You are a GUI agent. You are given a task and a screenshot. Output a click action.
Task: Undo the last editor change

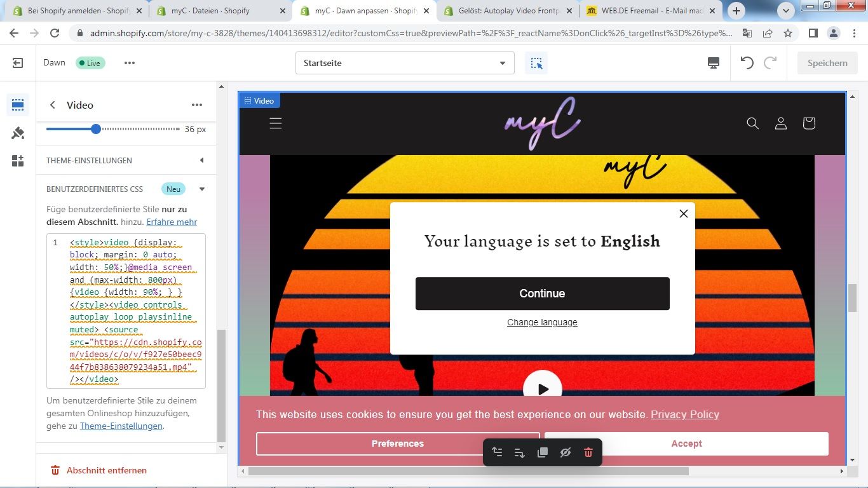coord(747,63)
